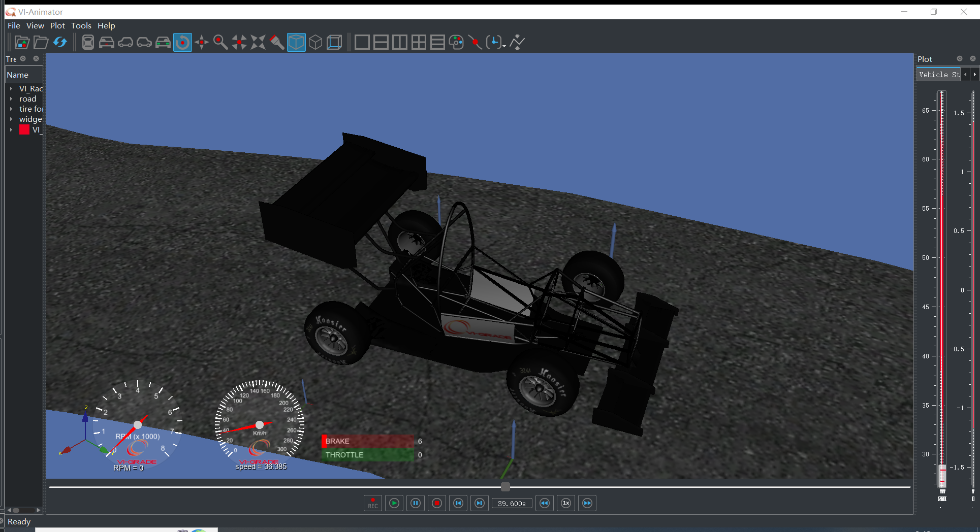Select the top view car icon
Viewport: 980px width, 532px height.
[x=88, y=43]
